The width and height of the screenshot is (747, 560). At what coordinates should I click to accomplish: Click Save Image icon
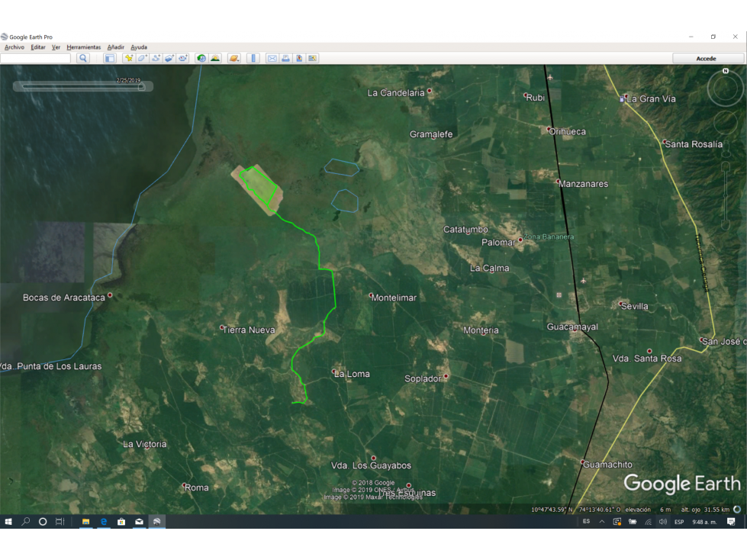pyautogui.click(x=299, y=58)
